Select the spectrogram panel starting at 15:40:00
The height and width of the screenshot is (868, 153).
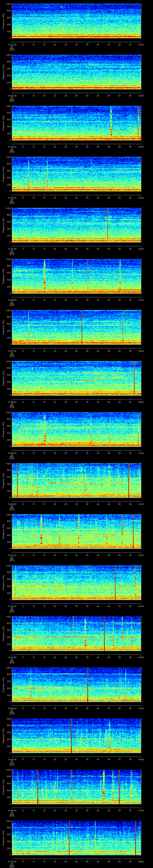[76, 480]
